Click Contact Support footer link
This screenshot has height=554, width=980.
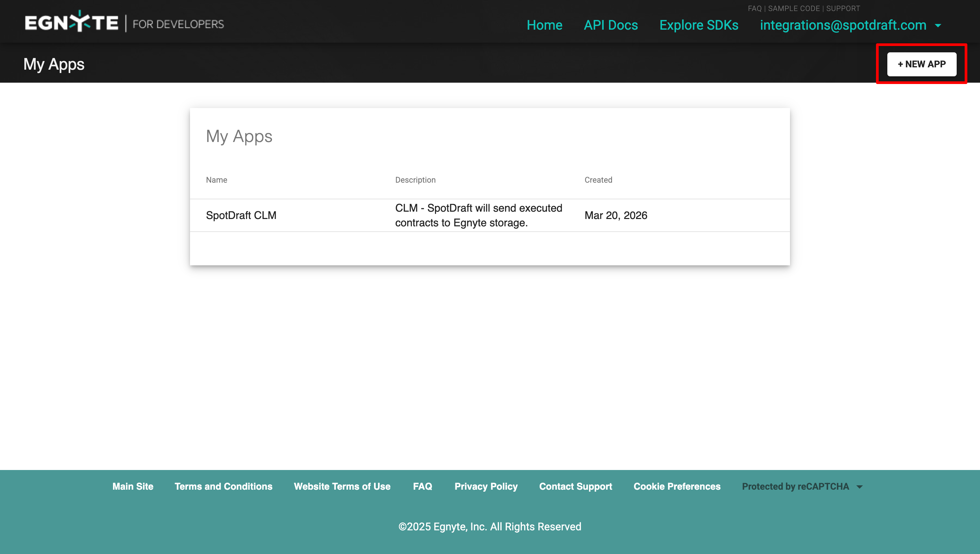point(575,486)
